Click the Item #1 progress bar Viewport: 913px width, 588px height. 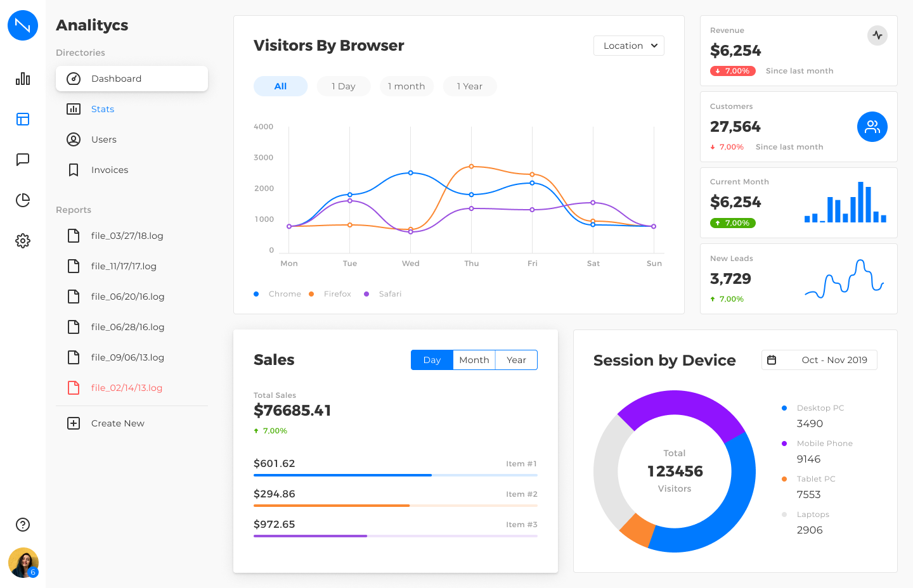coord(395,475)
